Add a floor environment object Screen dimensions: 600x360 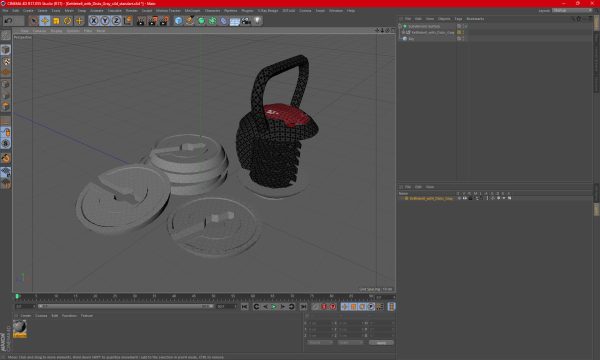235,21
